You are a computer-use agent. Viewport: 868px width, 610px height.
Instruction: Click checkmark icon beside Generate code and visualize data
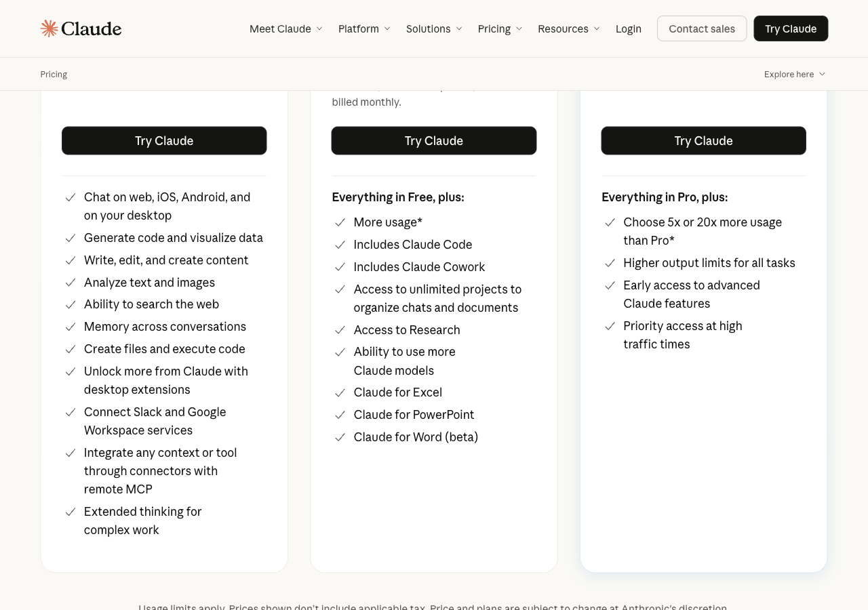tap(71, 238)
